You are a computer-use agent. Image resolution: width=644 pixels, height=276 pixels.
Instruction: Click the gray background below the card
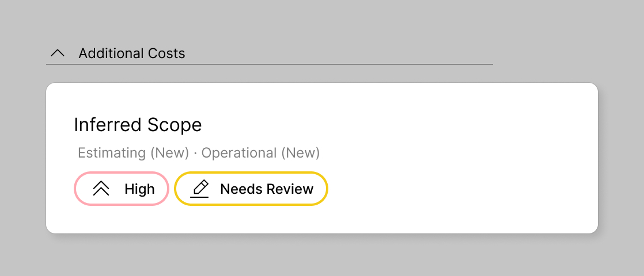coord(323,256)
